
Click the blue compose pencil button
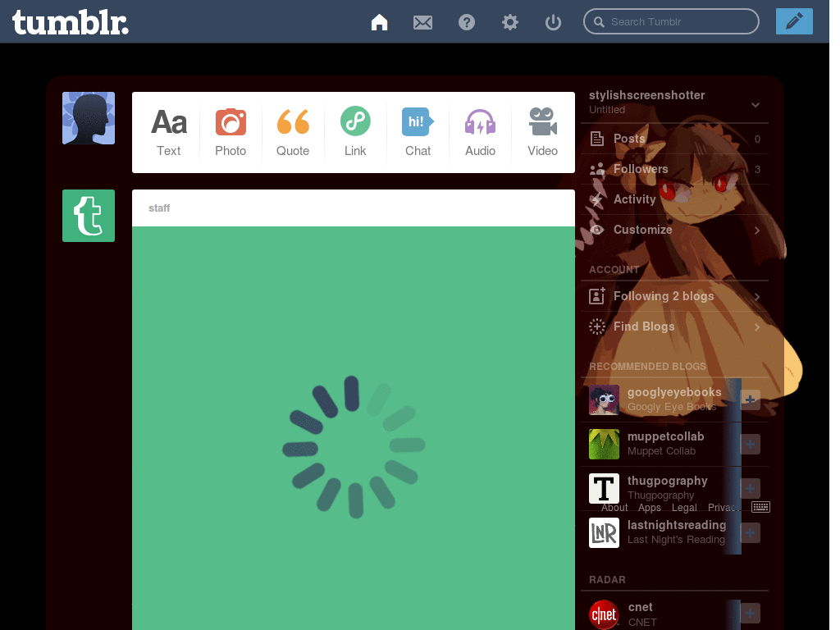(x=794, y=21)
